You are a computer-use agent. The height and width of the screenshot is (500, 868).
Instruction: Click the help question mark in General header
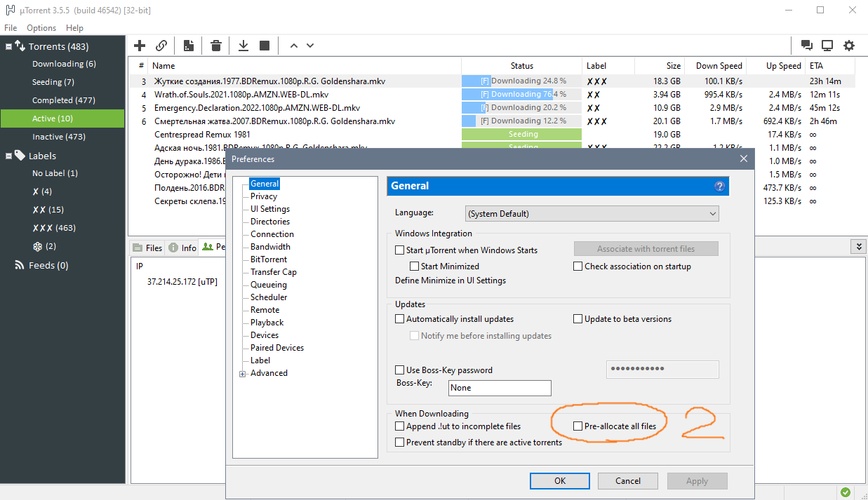(x=719, y=187)
